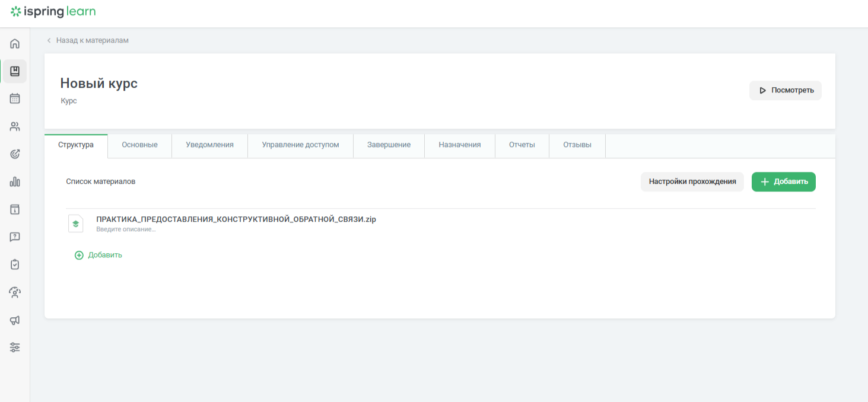
Task: Open the users icon in sidebar
Action: tap(15, 126)
